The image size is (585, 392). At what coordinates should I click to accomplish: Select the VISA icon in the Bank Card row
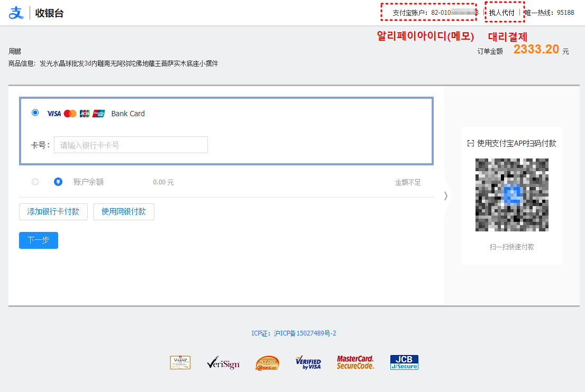[53, 113]
